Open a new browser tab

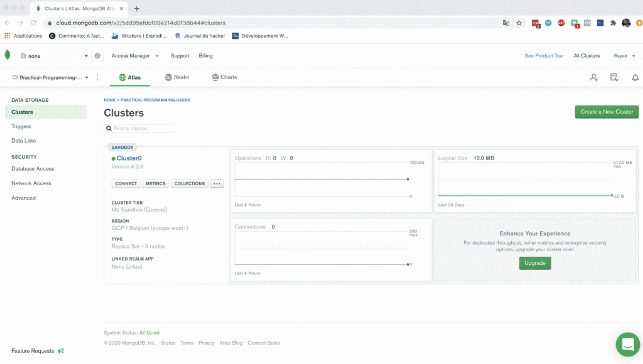pyautogui.click(x=136, y=9)
